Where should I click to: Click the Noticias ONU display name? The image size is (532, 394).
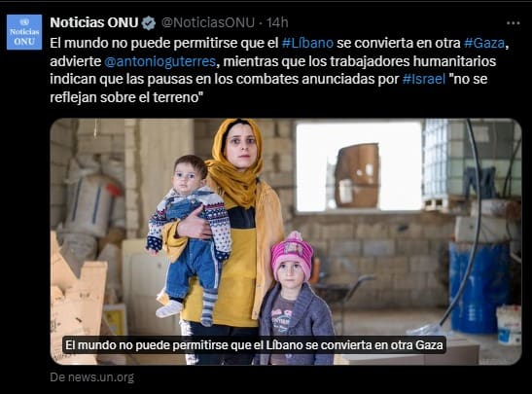pos(94,22)
